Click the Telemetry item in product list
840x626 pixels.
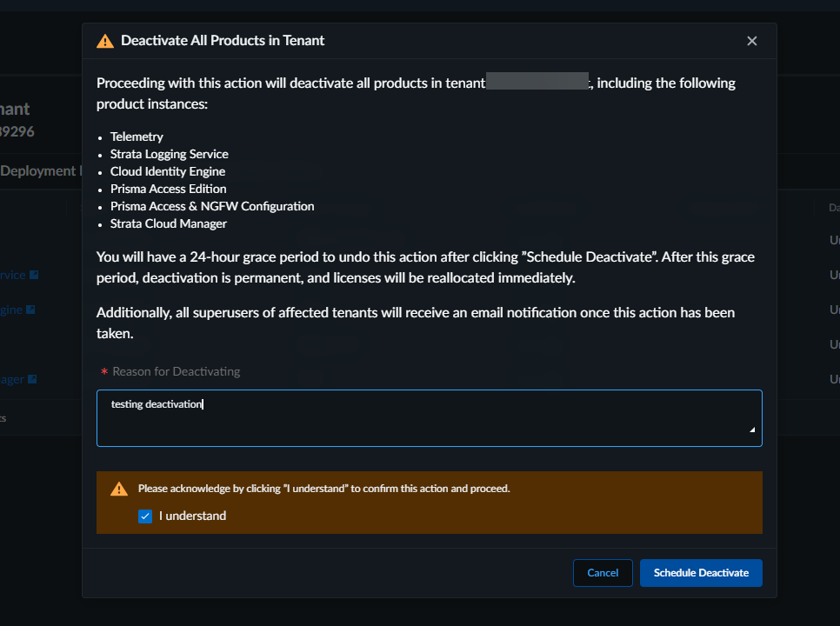coord(137,137)
